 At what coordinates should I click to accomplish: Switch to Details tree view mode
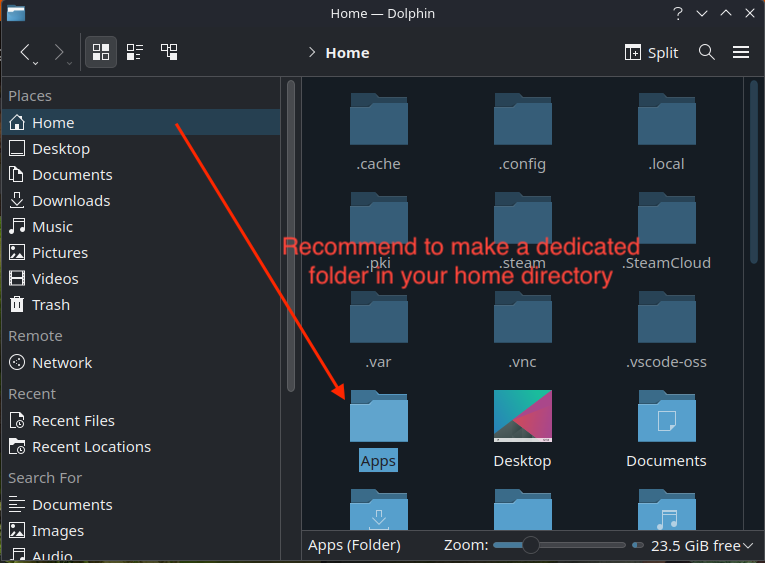pos(169,52)
